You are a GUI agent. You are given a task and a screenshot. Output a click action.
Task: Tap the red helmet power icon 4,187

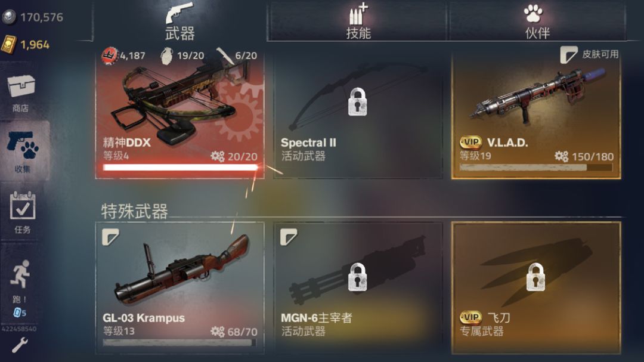(110, 56)
